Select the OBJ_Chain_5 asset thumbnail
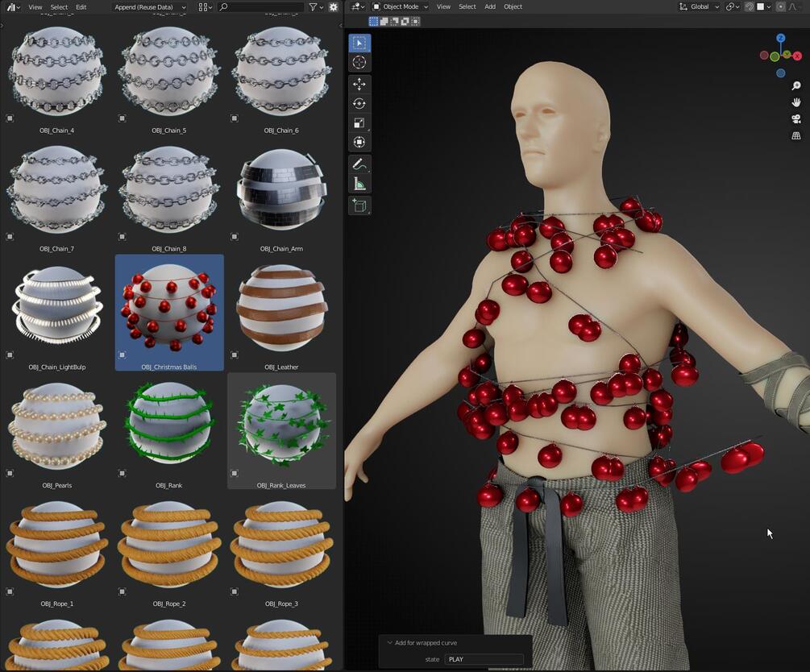Image resolution: width=810 pixels, height=672 pixels. pos(169,72)
